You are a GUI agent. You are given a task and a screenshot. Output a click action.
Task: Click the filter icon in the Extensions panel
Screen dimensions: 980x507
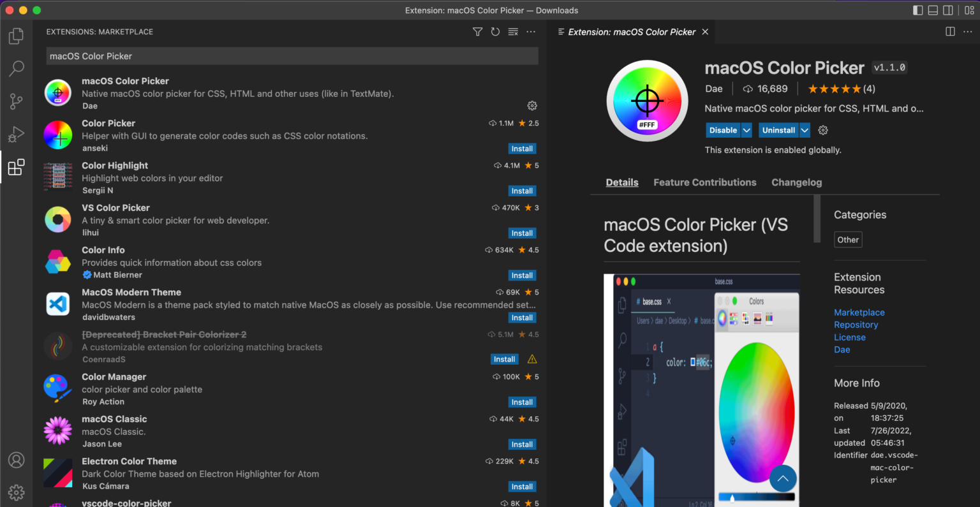[x=477, y=31]
